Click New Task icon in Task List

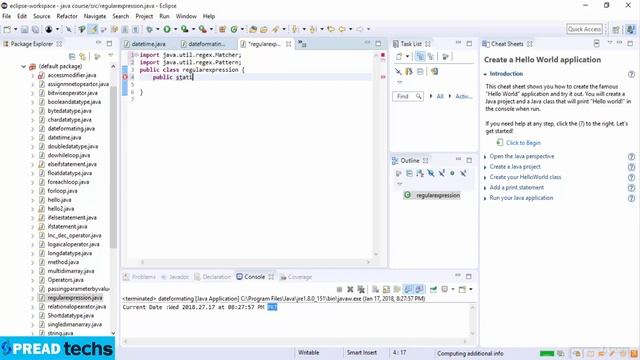(399, 57)
